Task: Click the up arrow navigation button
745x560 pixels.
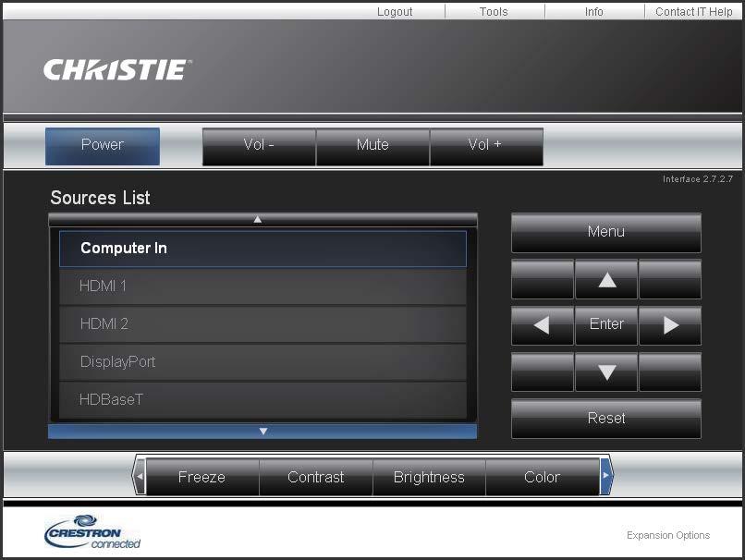Action: (606, 279)
